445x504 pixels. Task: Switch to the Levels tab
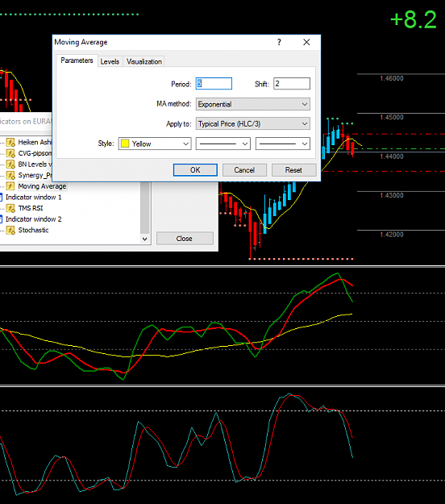(x=110, y=61)
